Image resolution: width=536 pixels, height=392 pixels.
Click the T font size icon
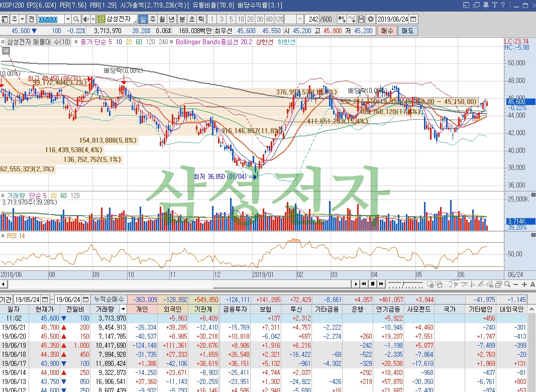click(x=494, y=5)
